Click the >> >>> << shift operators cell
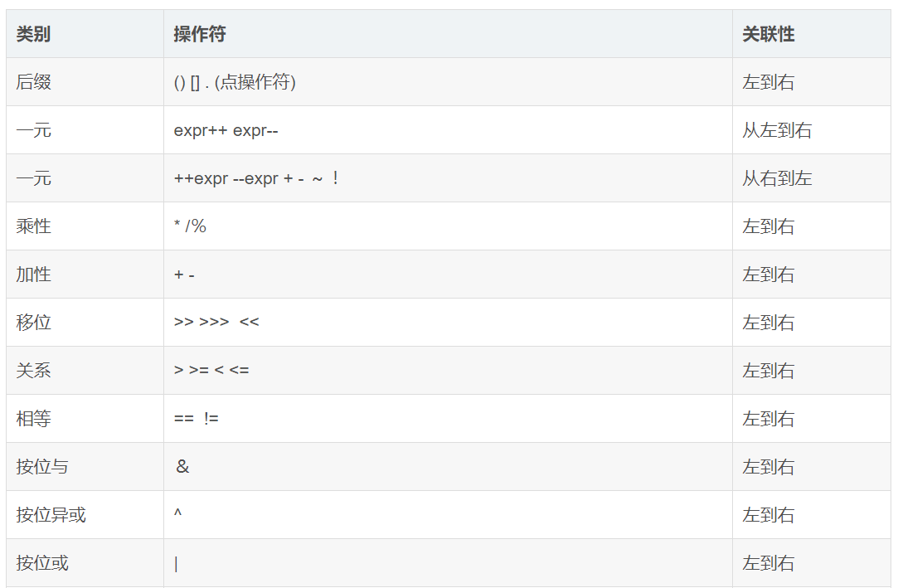 [448, 323]
